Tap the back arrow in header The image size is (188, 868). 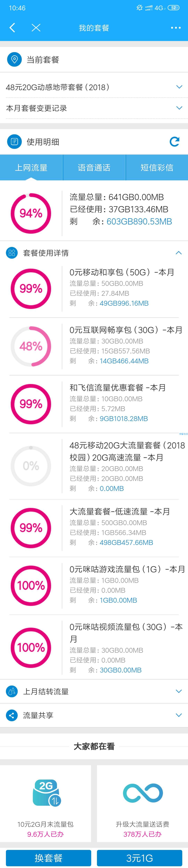pyautogui.click(x=13, y=28)
